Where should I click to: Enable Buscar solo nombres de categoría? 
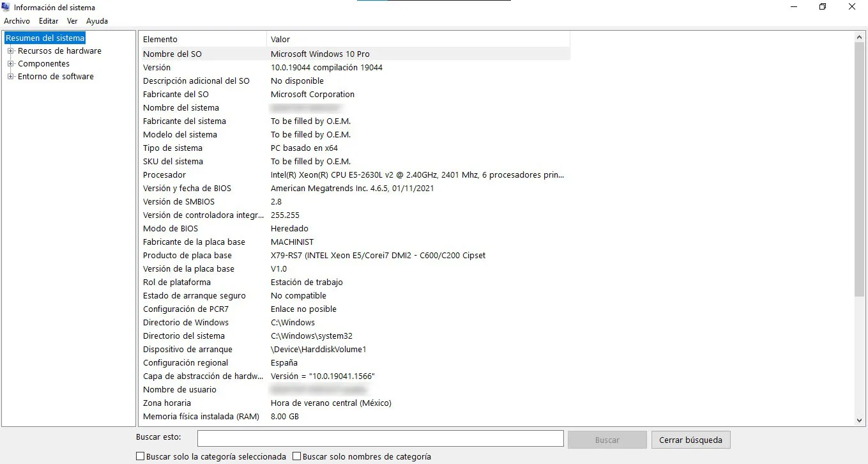(x=296, y=457)
